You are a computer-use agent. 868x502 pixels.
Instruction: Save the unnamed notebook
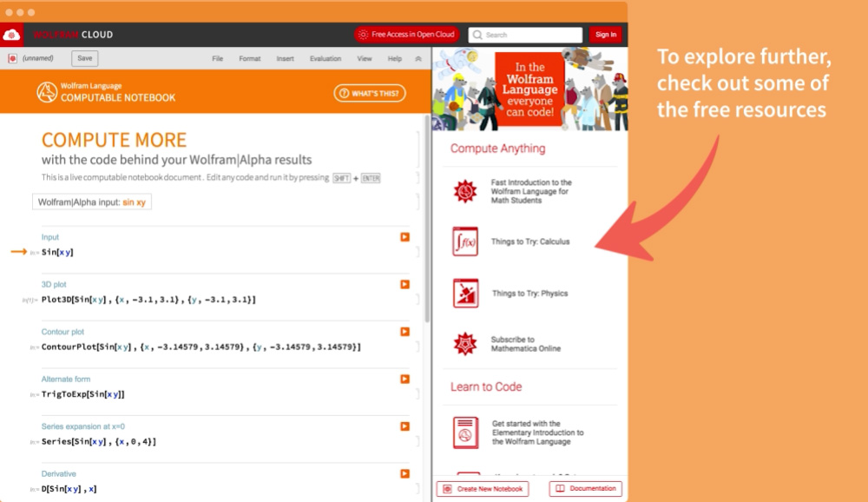point(85,58)
